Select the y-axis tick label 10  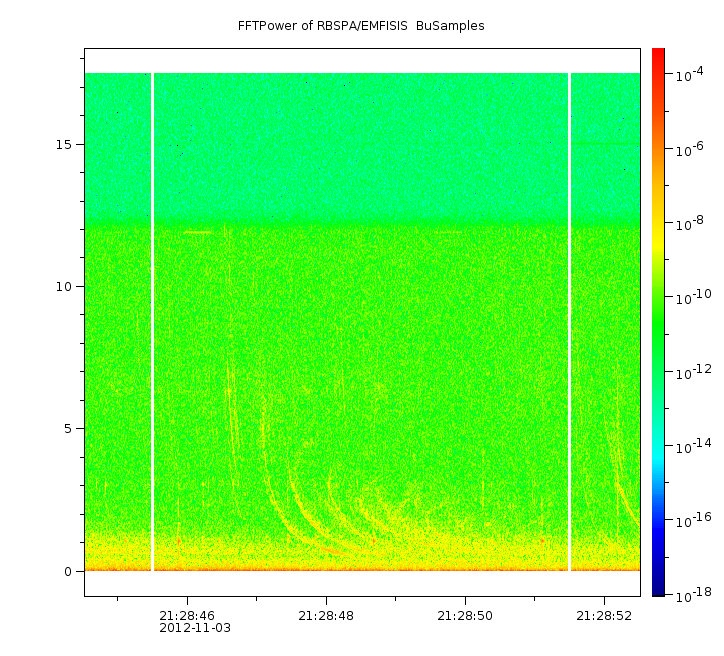click(x=63, y=287)
